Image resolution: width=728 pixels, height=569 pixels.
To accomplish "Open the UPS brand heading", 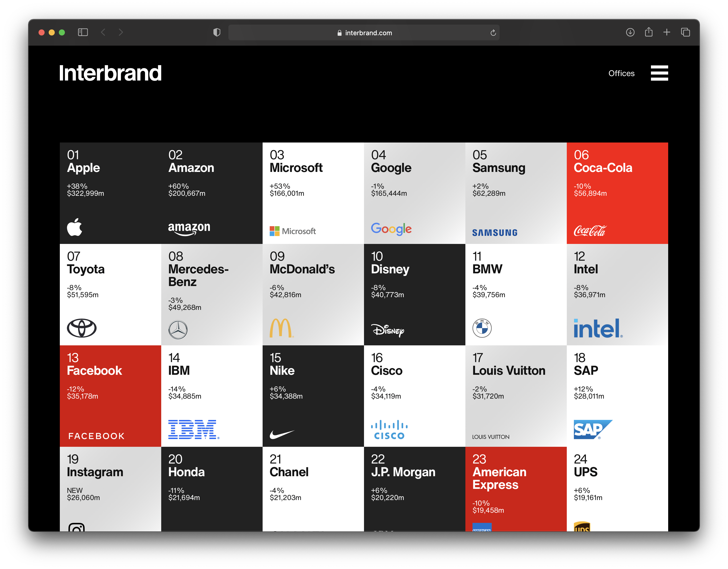I will pyautogui.click(x=585, y=472).
